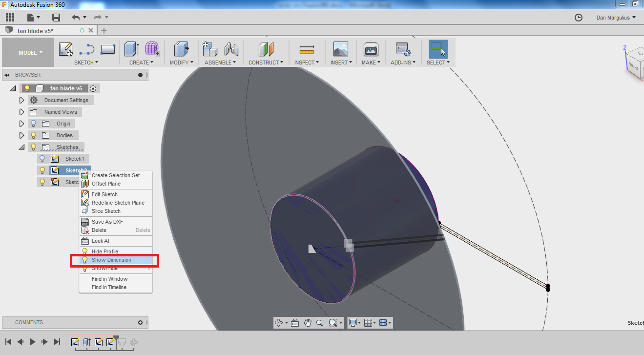Toggle visibility bulb for fan blade v5
Image resolution: width=644 pixels, height=355 pixels.
coord(27,88)
